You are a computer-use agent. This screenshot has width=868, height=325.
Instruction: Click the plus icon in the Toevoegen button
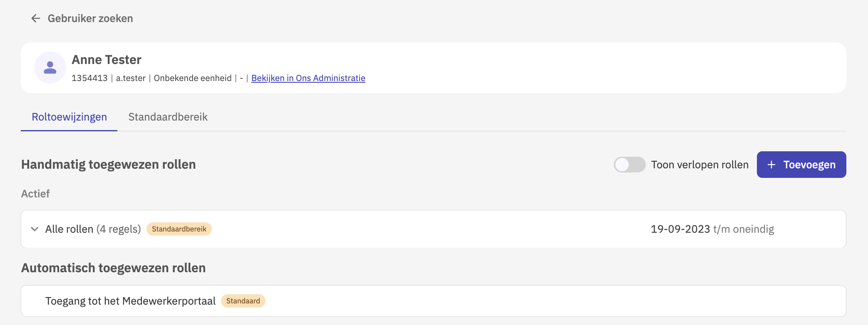click(x=771, y=165)
